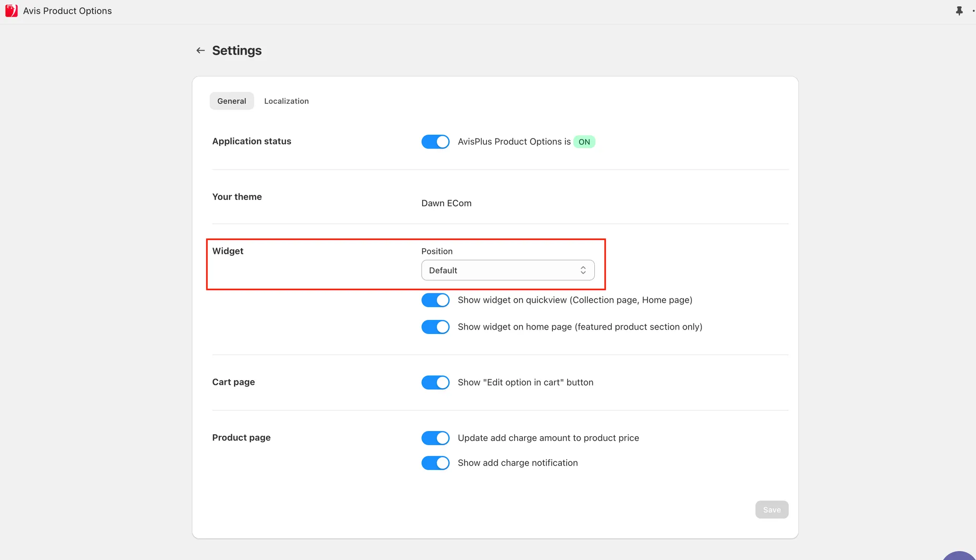Switch to the Localization tab
976x560 pixels.
286,101
